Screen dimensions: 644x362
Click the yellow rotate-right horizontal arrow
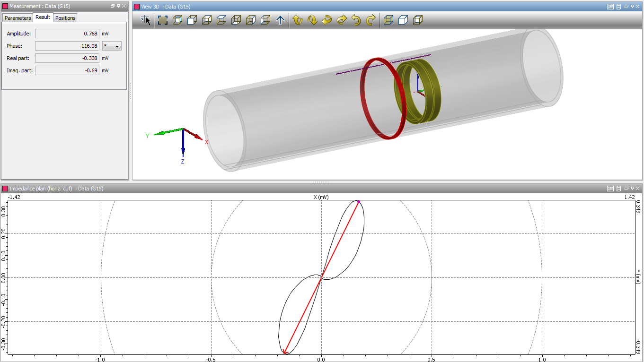pos(341,20)
